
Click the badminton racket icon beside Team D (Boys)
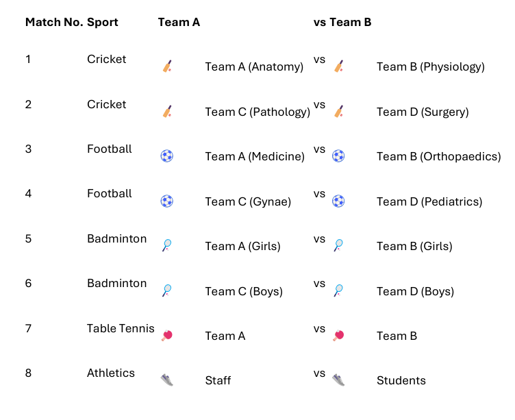pyautogui.click(x=338, y=291)
